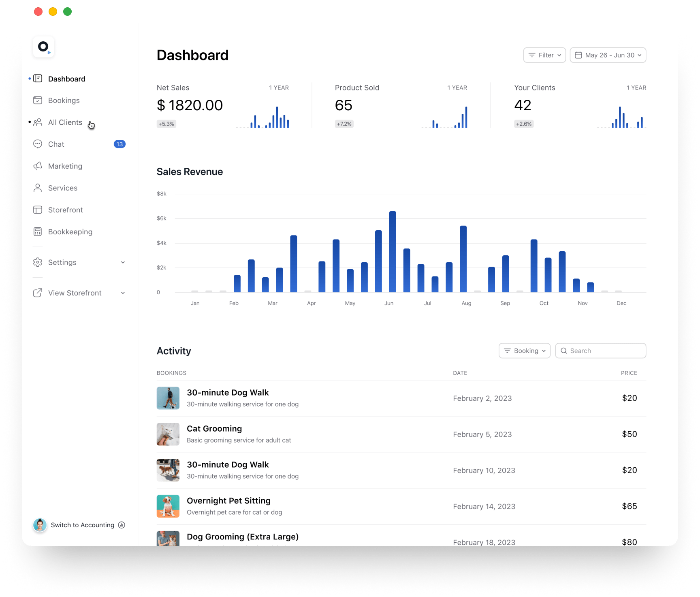
Task: Click the Net Sales mini bar chart
Action: 262,117
